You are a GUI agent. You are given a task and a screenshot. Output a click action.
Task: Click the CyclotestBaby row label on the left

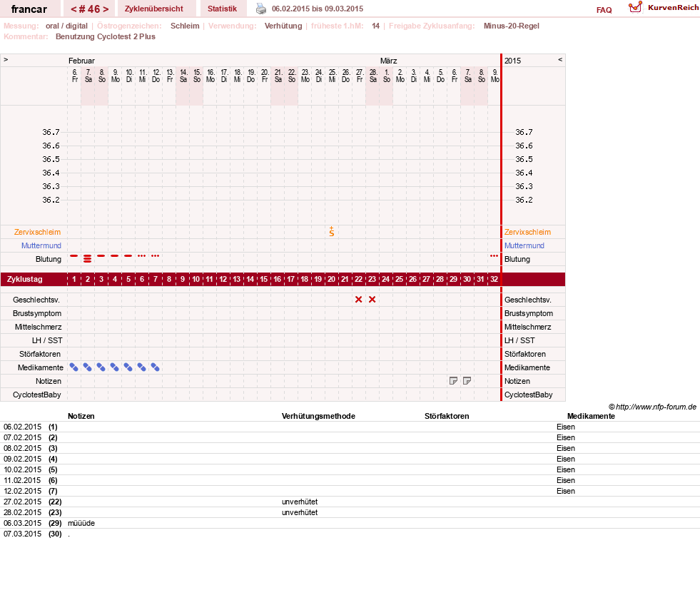tap(37, 395)
